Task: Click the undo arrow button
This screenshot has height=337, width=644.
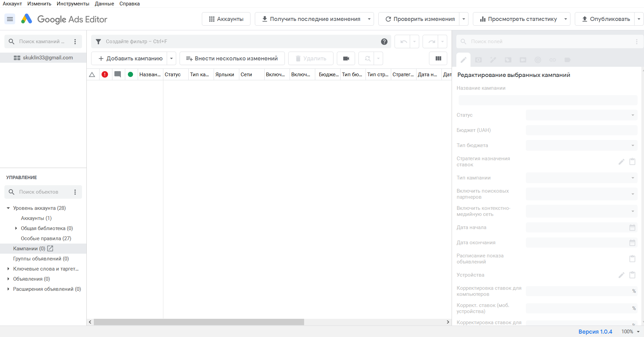Action: [x=403, y=41]
